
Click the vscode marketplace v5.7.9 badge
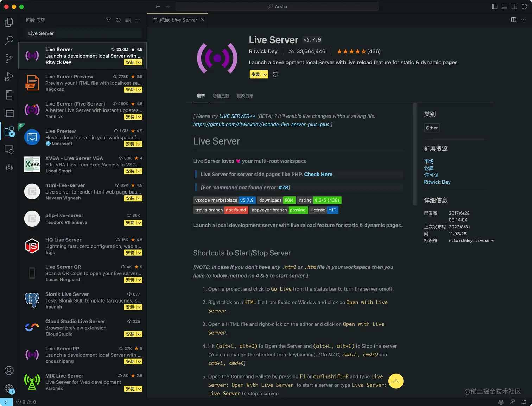pyautogui.click(x=224, y=200)
